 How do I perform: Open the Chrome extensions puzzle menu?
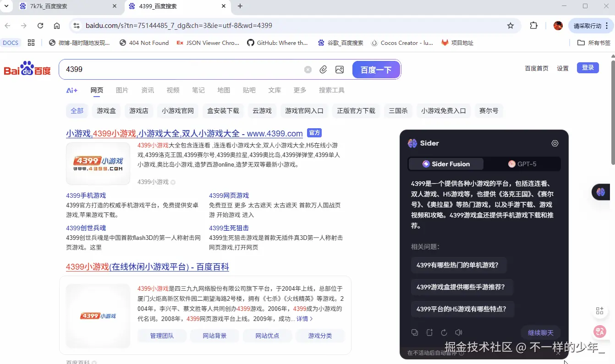click(x=534, y=26)
